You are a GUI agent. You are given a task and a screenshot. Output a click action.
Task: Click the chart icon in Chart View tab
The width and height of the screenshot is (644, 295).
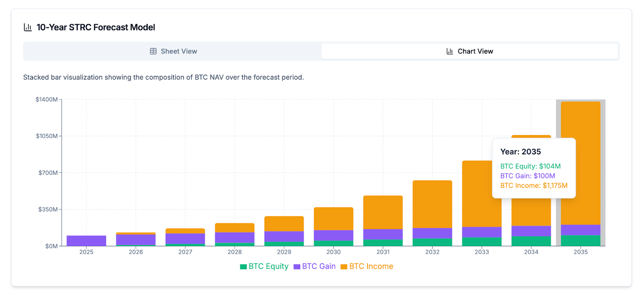tap(450, 51)
